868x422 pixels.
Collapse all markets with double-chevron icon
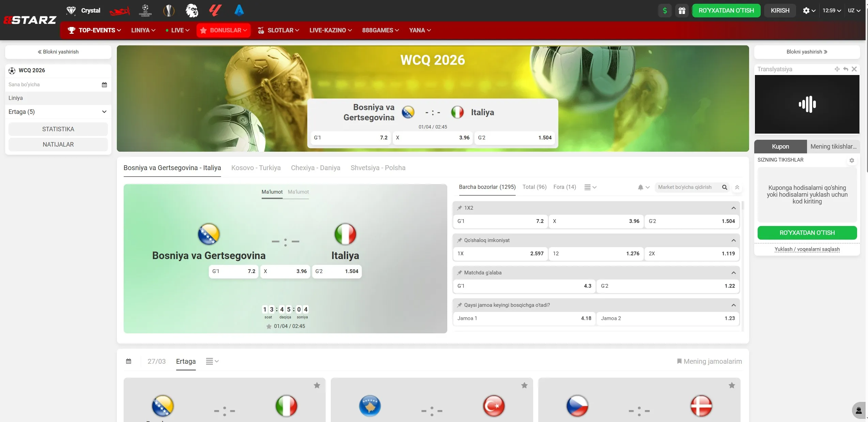(737, 187)
